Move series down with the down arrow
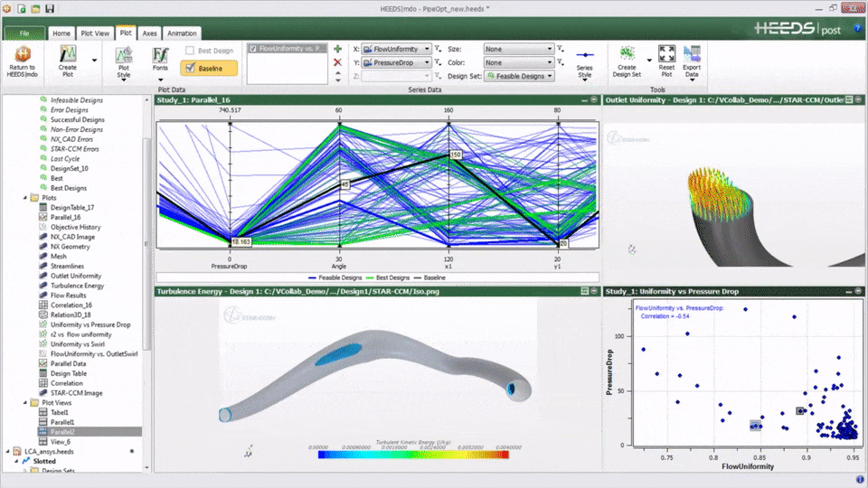The image size is (868, 488). click(337, 80)
